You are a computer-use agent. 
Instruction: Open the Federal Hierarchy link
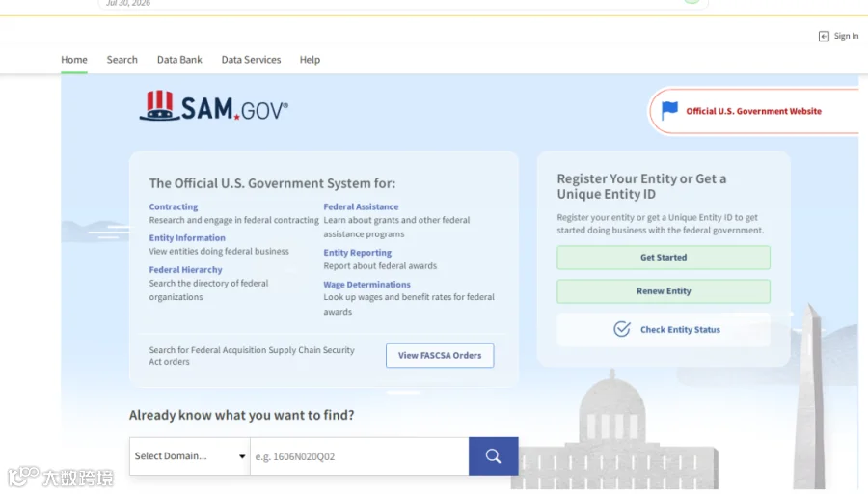pyautogui.click(x=185, y=270)
